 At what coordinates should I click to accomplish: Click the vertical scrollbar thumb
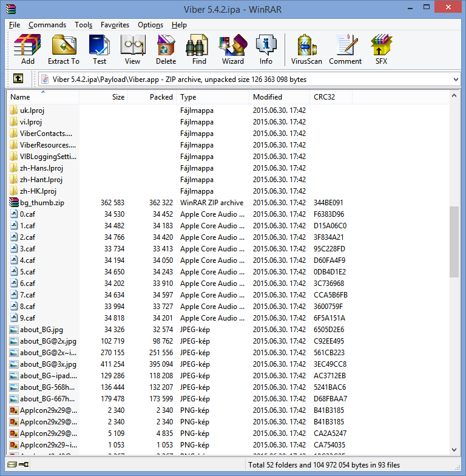point(454,242)
